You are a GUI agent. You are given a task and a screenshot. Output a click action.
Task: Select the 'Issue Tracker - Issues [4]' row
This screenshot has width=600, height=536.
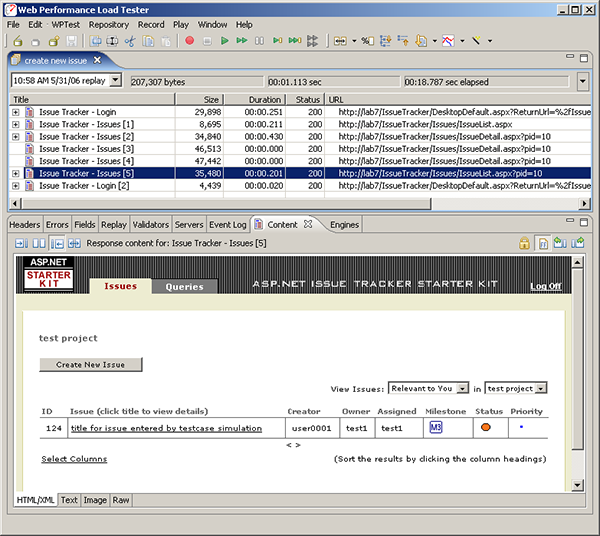(300, 161)
